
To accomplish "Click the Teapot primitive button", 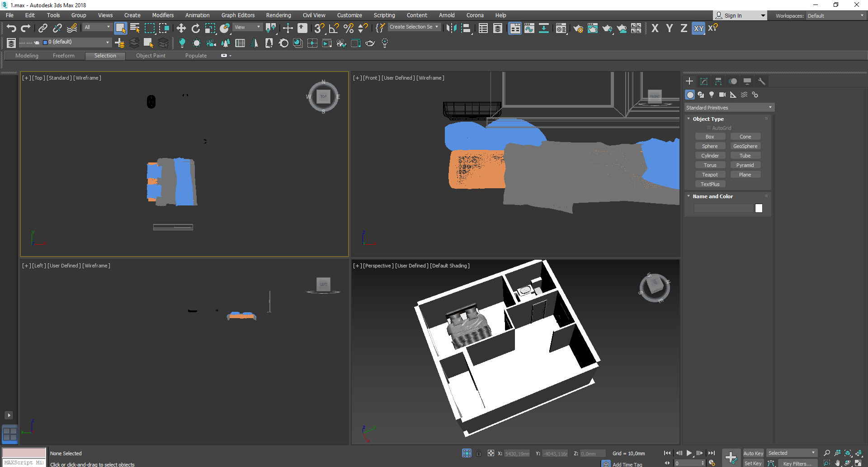I will click(710, 175).
